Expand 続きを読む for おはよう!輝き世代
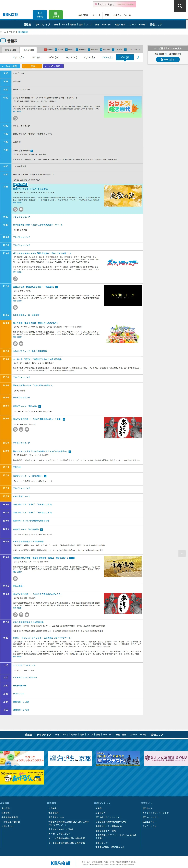The height and width of the screenshot is (868, 188). [17, 112]
